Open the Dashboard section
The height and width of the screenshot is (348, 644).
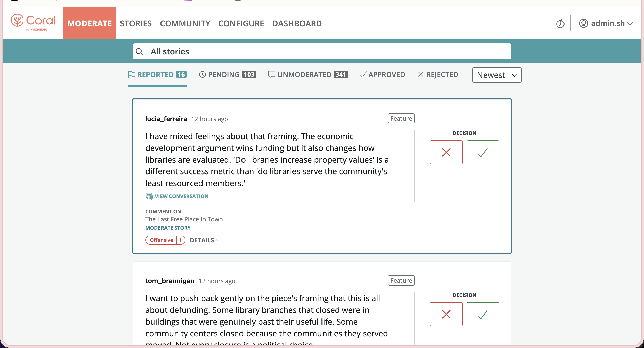tap(297, 24)
